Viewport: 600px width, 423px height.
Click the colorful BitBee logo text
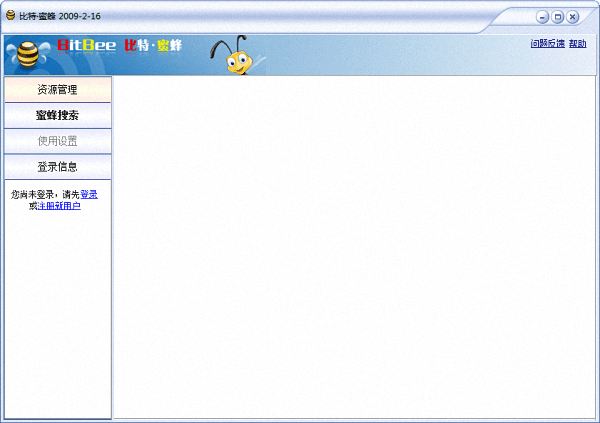point(87,46)
